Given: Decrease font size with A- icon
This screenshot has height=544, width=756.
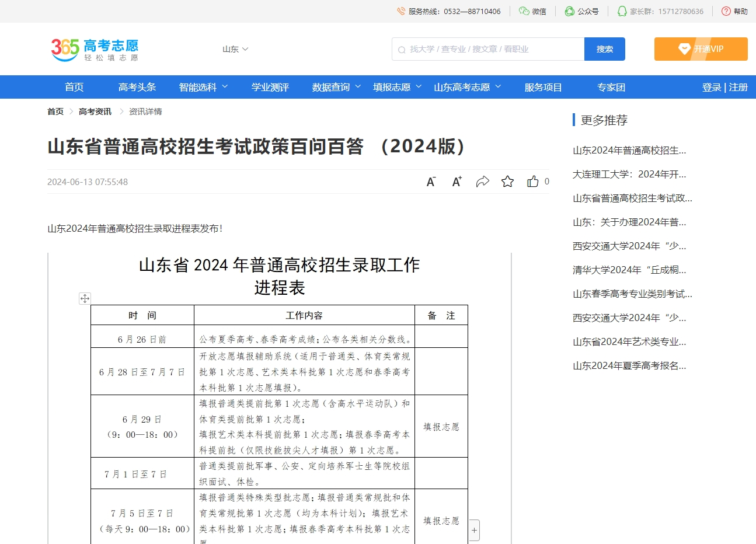Looking at the screenshot, I should point(431,182).
